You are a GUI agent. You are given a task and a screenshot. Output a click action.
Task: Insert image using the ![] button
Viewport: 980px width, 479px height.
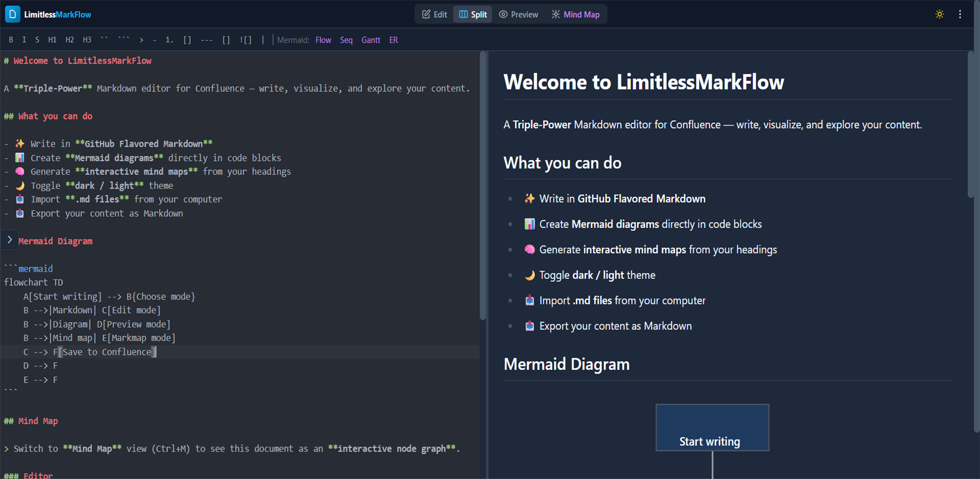pos(246,40)
